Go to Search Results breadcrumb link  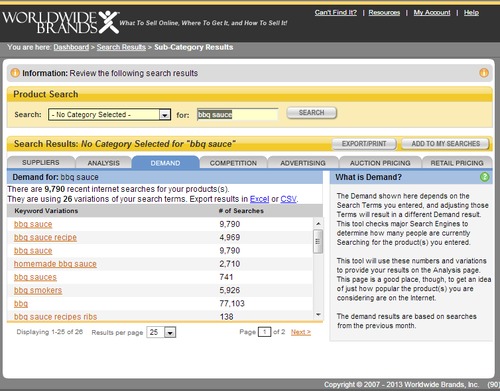121,47
